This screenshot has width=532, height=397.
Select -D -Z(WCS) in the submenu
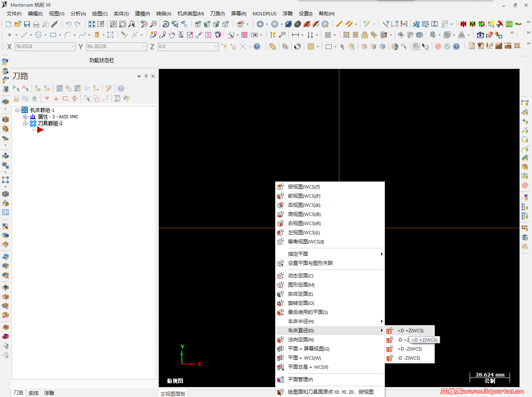click(x=410, y=358)
